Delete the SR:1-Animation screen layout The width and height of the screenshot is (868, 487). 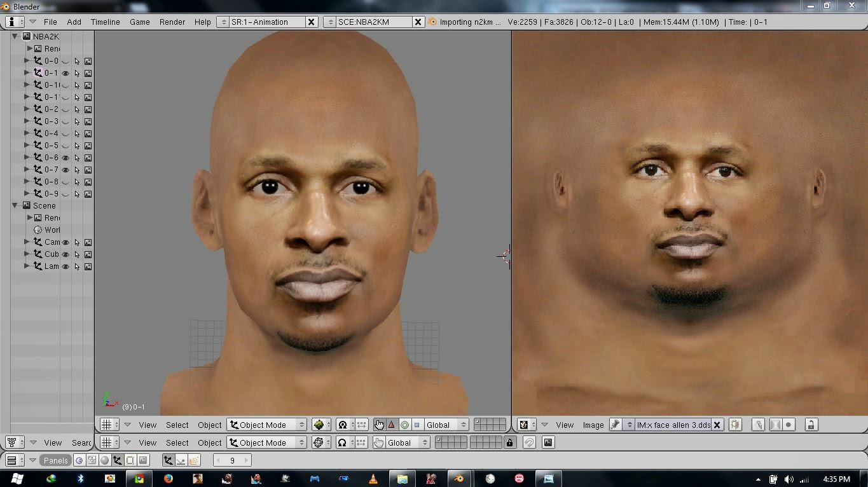(312, 22)
